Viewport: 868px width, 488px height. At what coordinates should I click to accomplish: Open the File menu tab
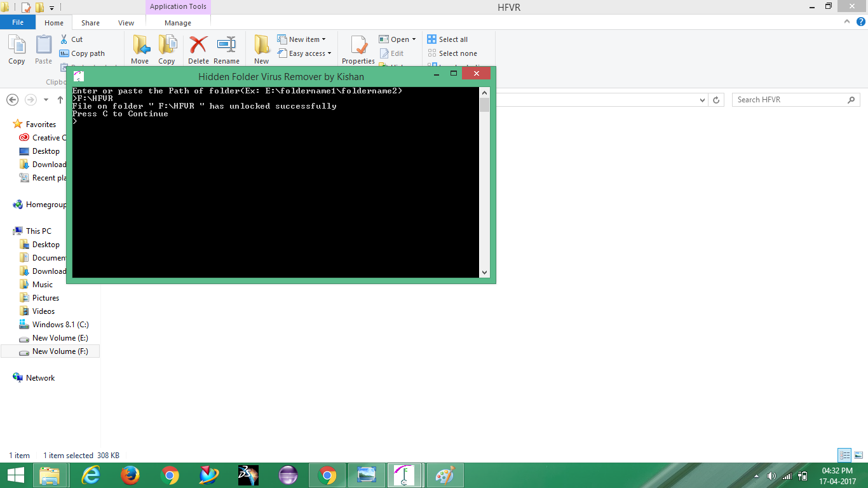point(18,22)
